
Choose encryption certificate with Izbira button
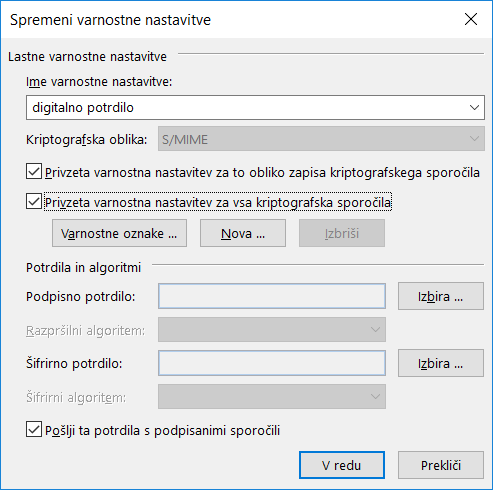pos(441,363)
